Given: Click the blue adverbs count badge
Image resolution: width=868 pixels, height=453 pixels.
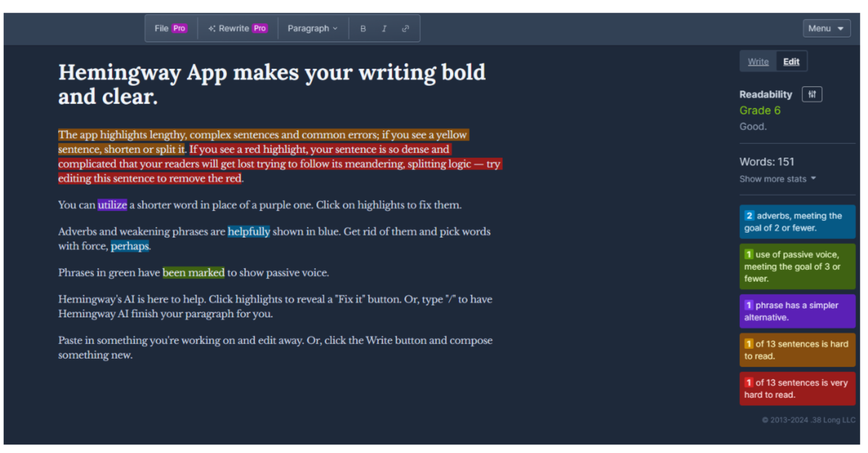Looking at the screenshot, I should [749, 215].
